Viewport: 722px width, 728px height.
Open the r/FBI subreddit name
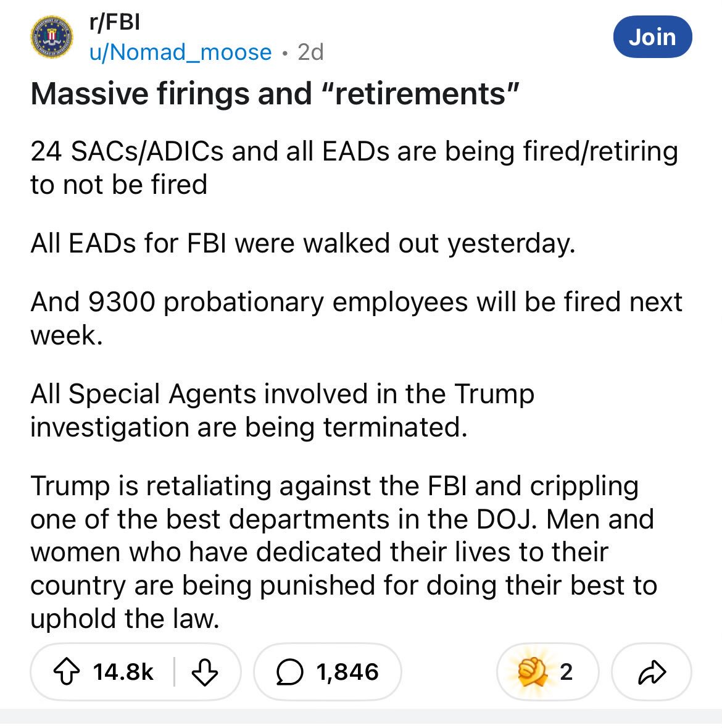pyautogui.click(x=115, y=22)
